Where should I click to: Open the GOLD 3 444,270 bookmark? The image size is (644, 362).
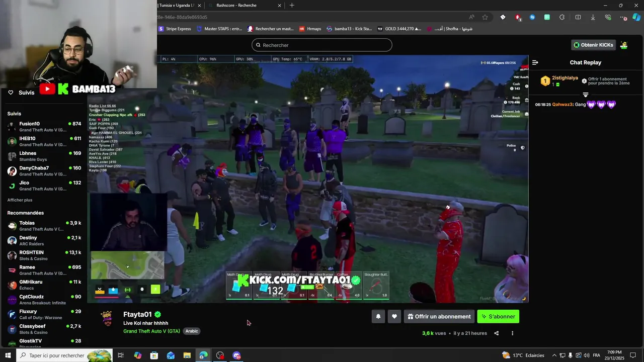(x=399, y=29)
